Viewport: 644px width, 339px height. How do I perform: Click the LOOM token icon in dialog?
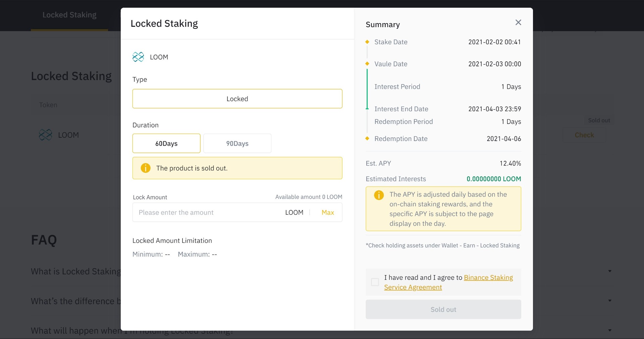click(x=138, y=57)
